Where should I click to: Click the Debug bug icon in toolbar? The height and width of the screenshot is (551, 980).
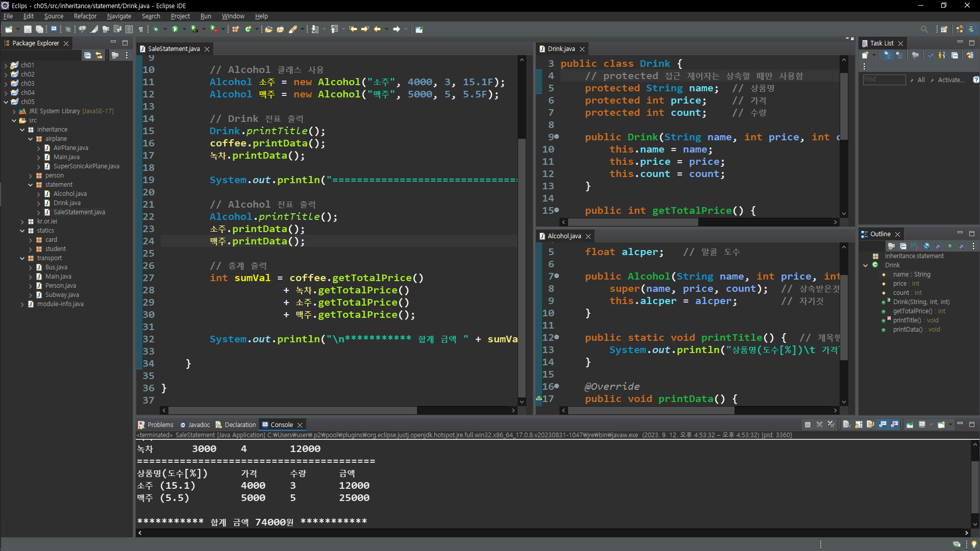[156, 29]
